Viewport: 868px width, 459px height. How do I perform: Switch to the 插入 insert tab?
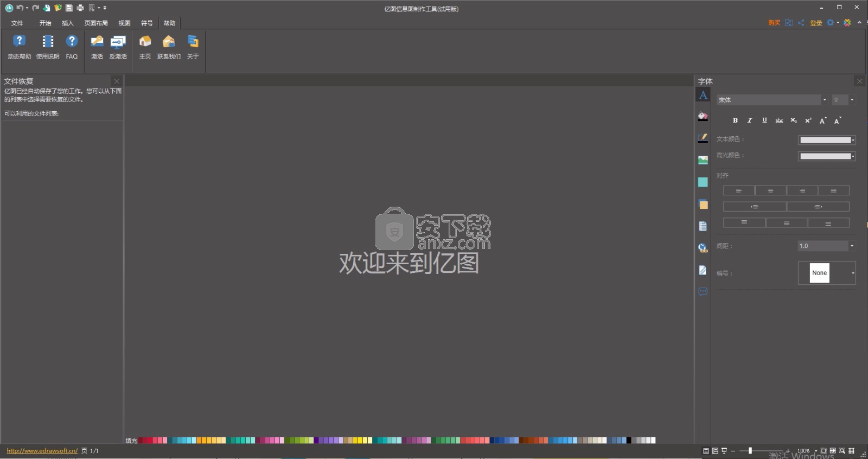pos(67,23)
